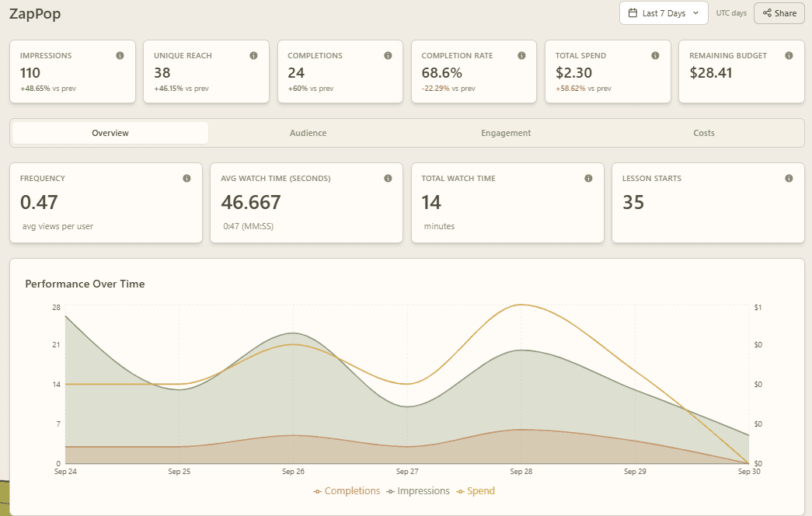Click the Completion Rate info icon

pos(521,55)
